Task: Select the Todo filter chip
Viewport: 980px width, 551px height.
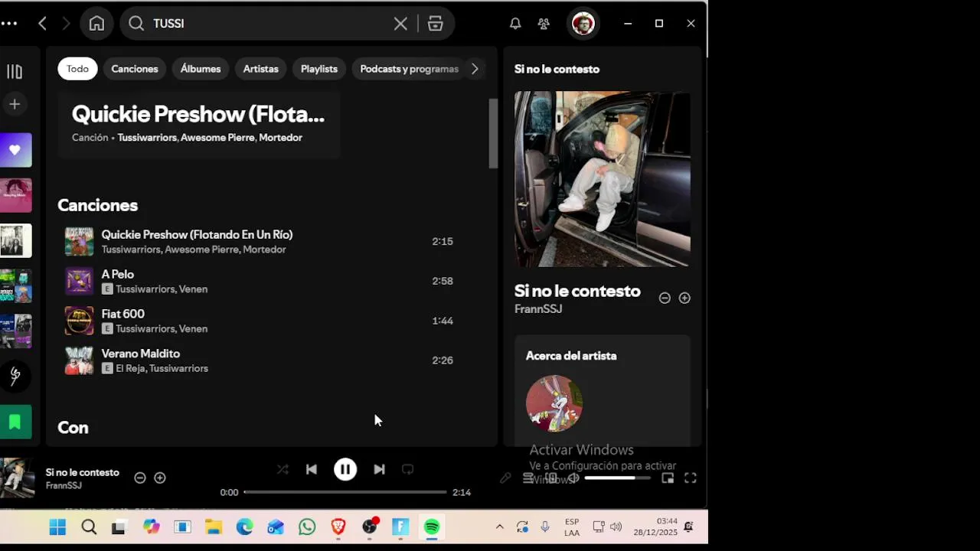Action: click(x=77, y=69)
